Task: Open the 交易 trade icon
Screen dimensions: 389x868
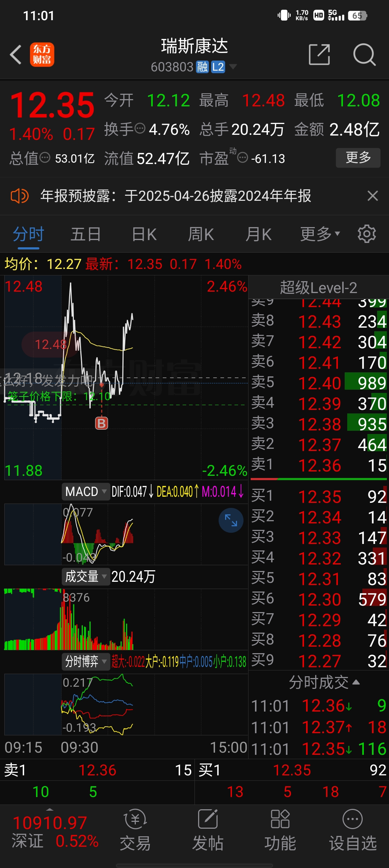Action: click(135, 830)
